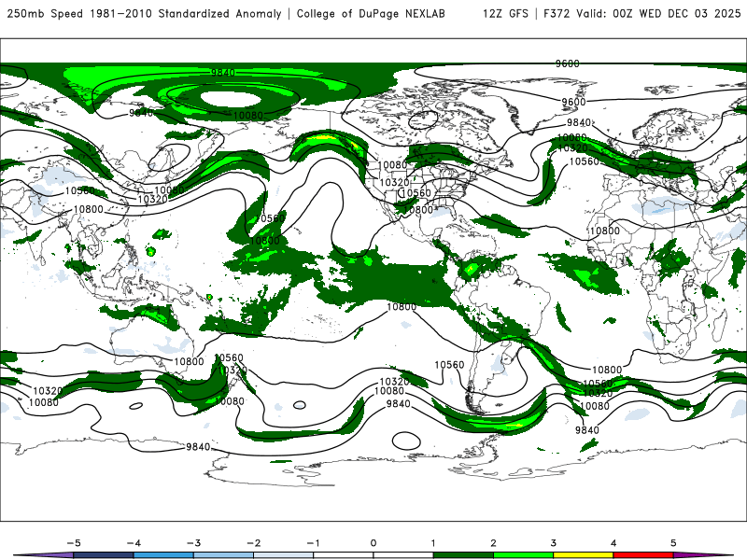
Task: Click the colorbar label '−4'
Action: [134, 543]
